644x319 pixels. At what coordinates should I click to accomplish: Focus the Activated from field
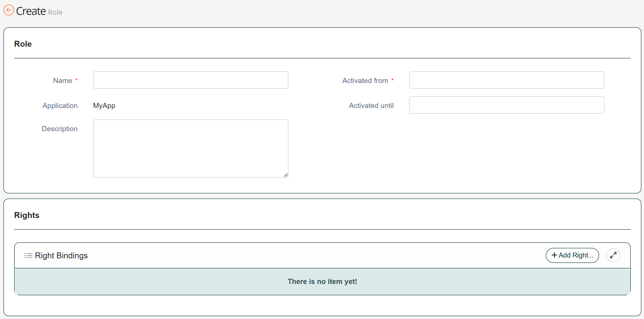tap(506, 80)
